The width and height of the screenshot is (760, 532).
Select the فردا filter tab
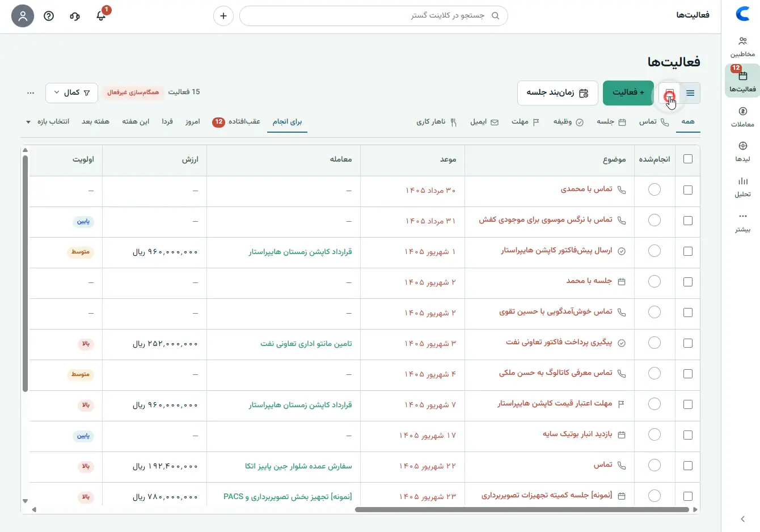coord(167,122)
